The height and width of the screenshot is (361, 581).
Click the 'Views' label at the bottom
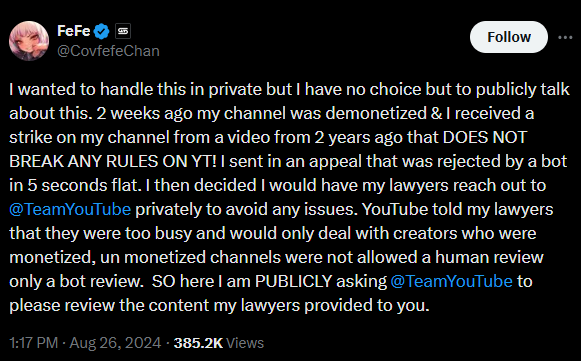[x=245, y=343]
